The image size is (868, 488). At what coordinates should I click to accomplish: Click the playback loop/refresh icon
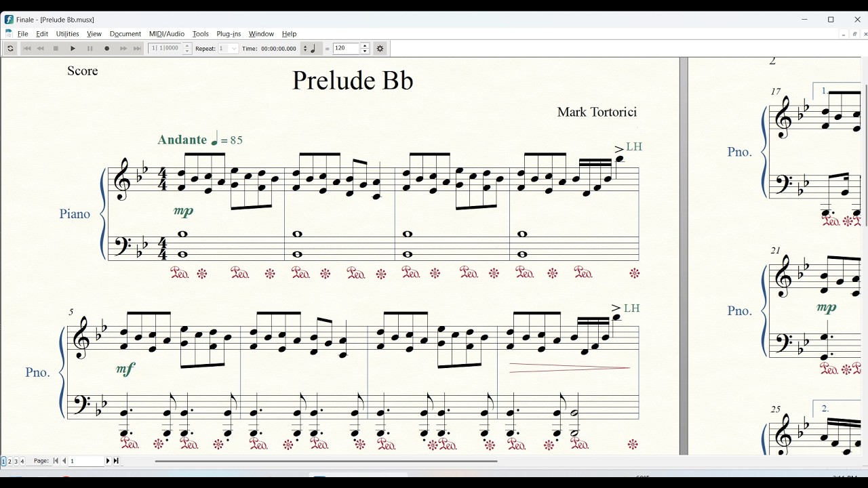(x=10, y=49)
